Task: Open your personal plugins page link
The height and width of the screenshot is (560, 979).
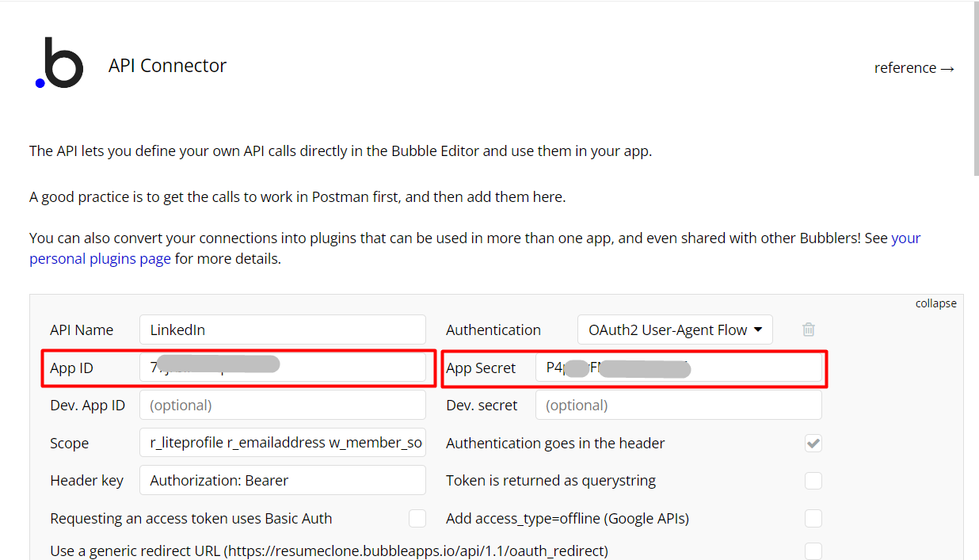Action: (474, 248)
